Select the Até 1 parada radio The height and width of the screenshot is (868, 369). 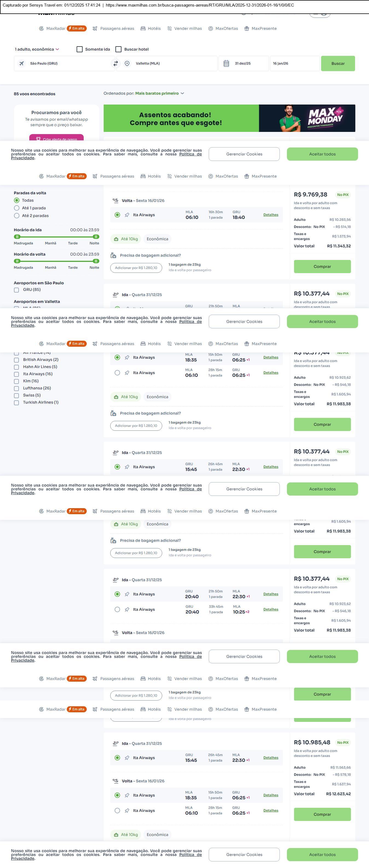pos(16,208)
